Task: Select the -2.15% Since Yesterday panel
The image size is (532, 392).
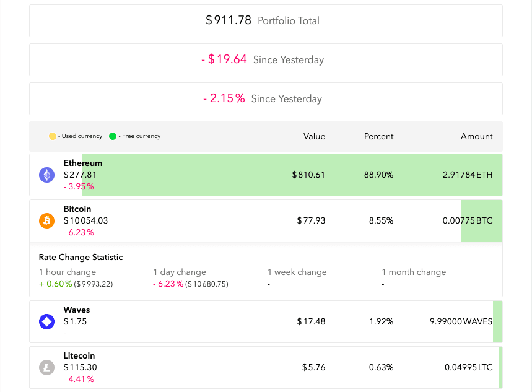Action: pos(266,98)
